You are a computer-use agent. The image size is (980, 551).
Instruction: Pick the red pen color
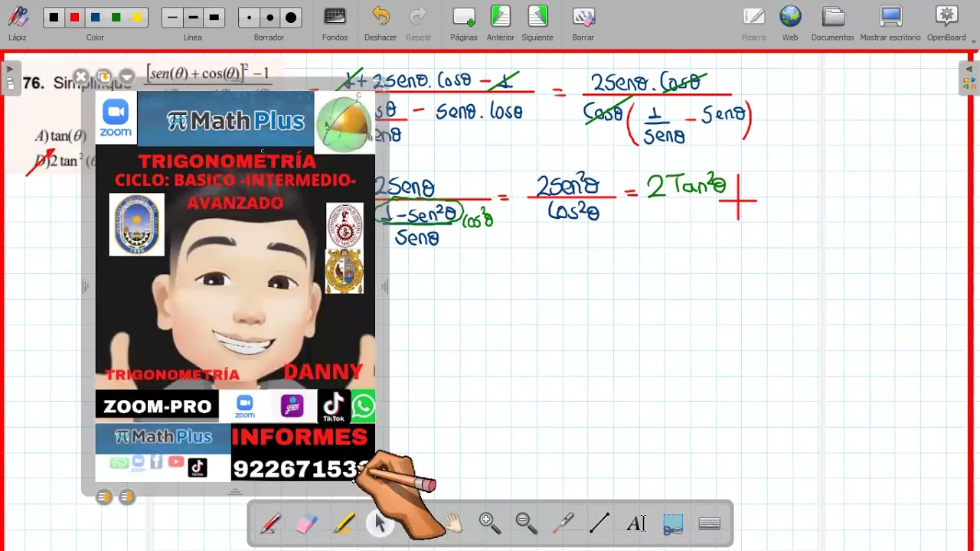point(74,18)
